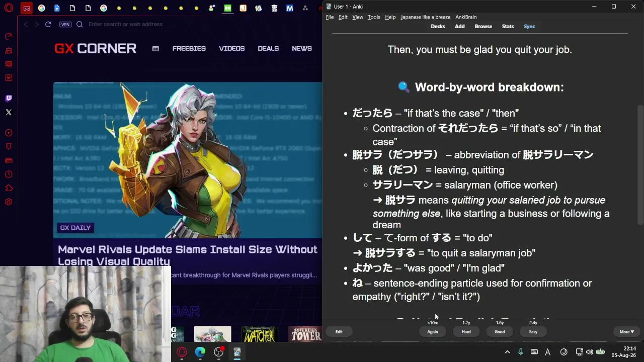Image resolution: width=644 pixels, height=362 pixels.
Task: Open Sovereign Tower game thumbnail
Action: (x=305, y=334)
